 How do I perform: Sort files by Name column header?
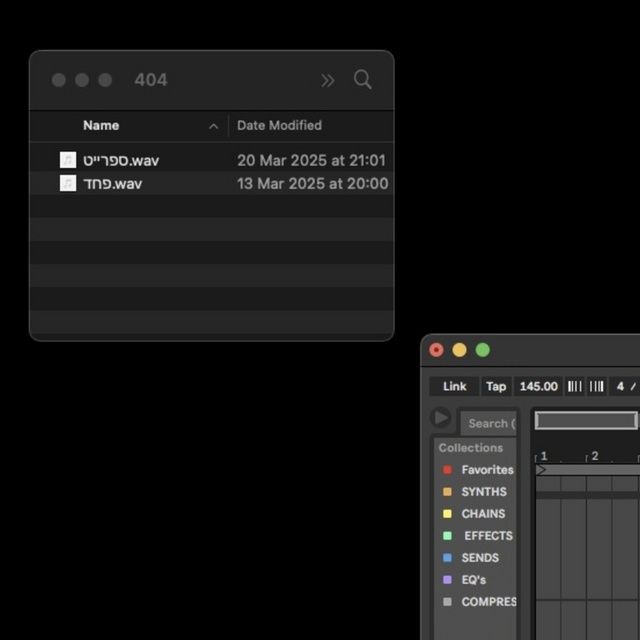tap(101, 125)
